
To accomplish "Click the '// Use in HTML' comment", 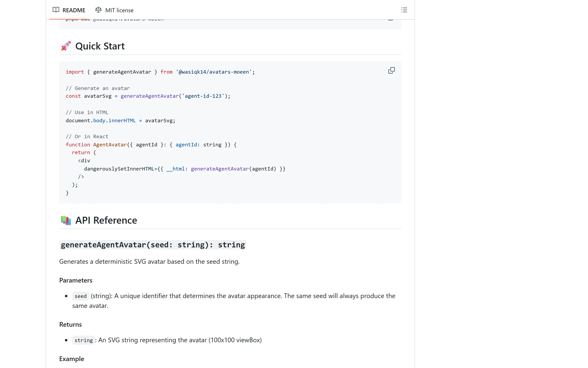I will tap(87, 112).
